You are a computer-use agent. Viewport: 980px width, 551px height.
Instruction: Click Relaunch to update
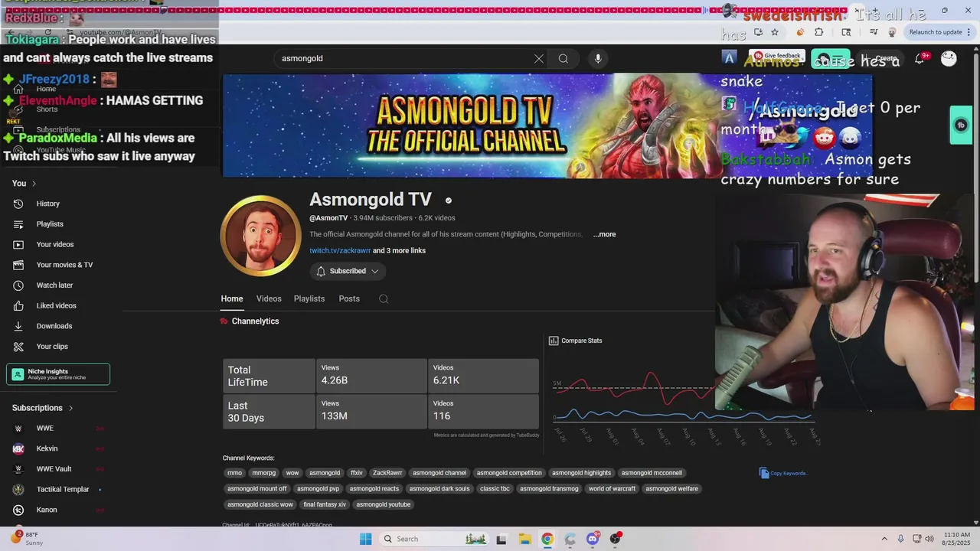pyautogui.click(x=935, y=32)
